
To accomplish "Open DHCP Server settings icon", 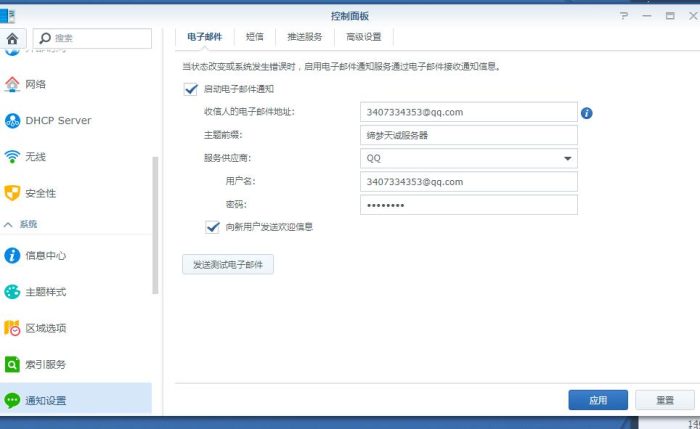I will (13, 121).
